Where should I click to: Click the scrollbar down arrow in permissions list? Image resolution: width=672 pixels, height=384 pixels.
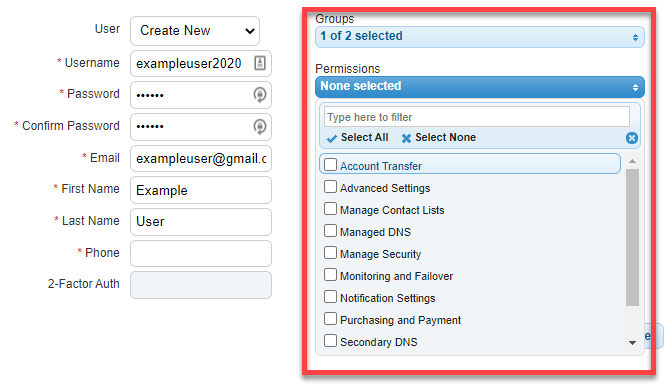(x=632, y=342)
